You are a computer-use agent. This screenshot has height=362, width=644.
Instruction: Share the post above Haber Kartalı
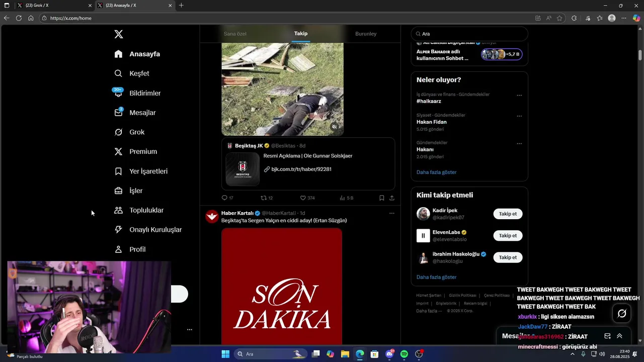pyautogui.click(x=392, y=198)
